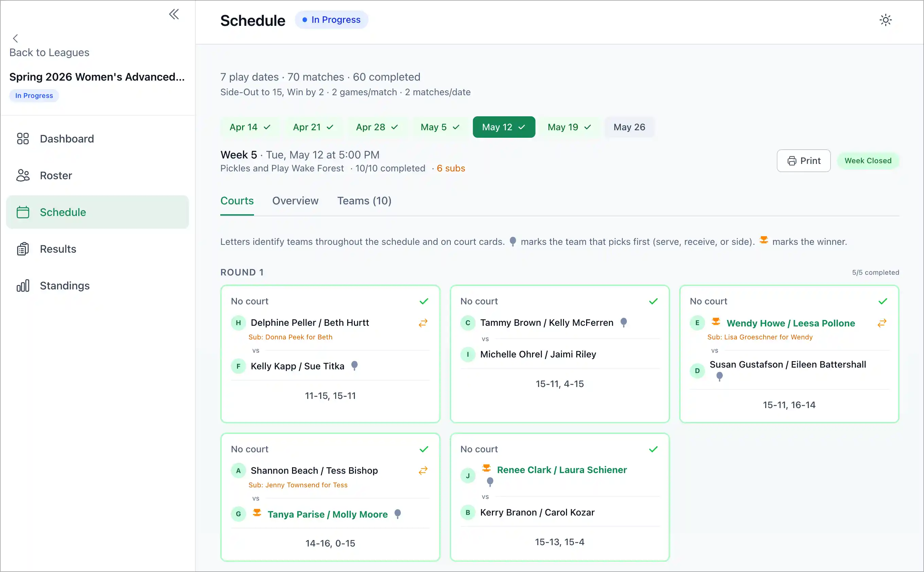Click team letter badge H

238,323
